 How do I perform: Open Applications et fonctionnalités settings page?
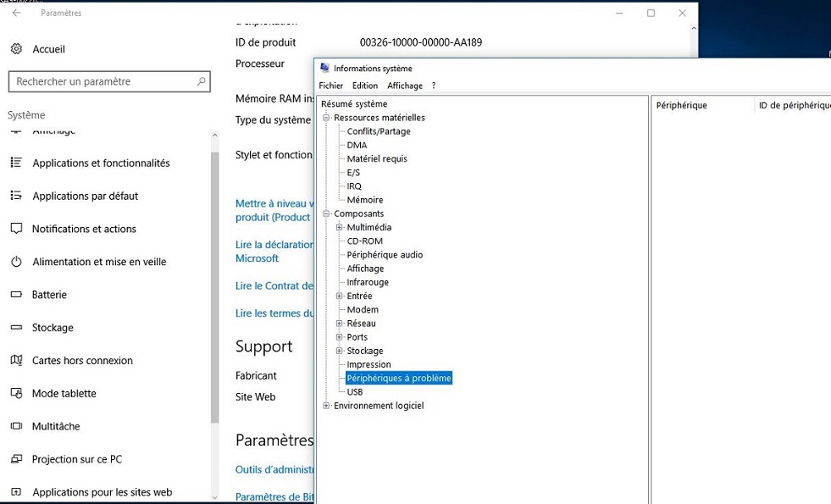[x=101, y=163]
